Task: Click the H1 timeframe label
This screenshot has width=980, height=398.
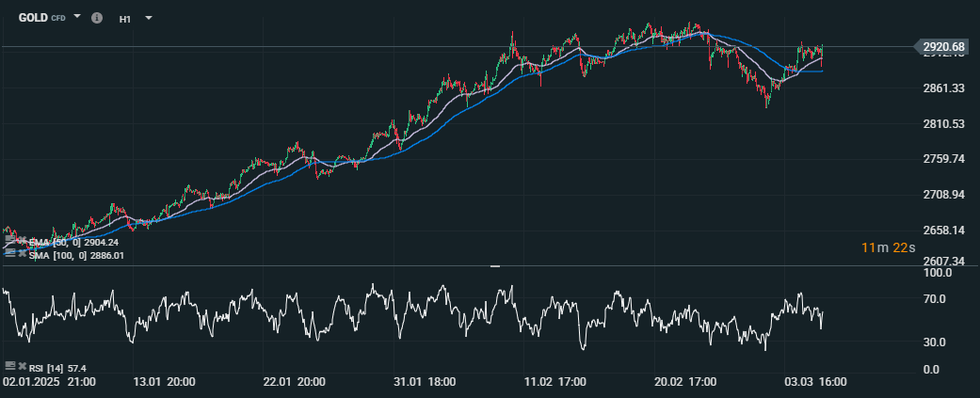Action: tap(125, 18)
